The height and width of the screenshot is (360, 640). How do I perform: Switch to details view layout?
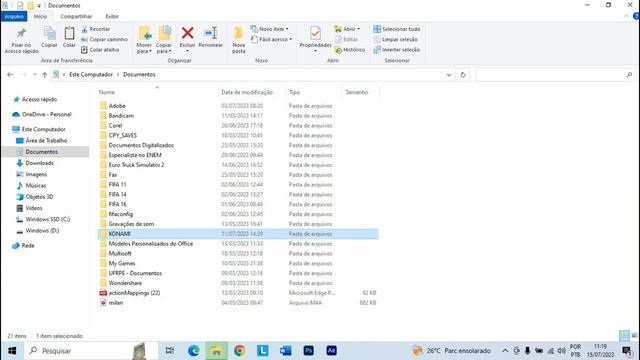point(624,336)
